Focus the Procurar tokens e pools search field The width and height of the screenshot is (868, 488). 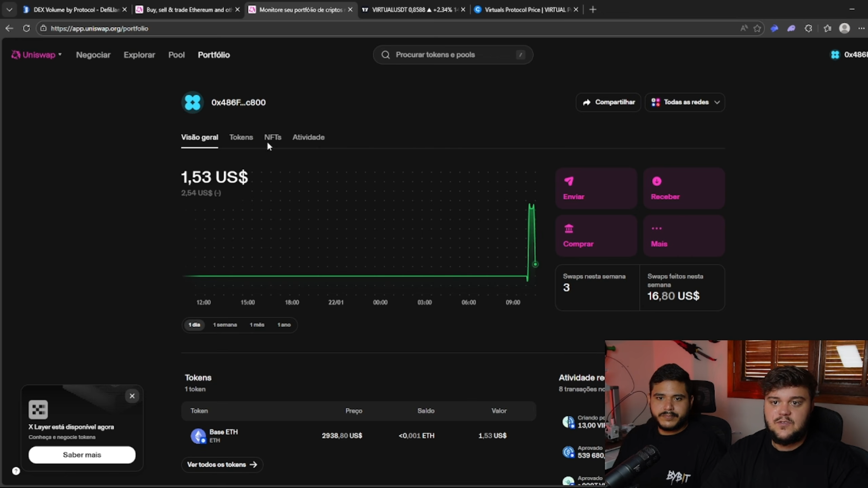(453, 55)
